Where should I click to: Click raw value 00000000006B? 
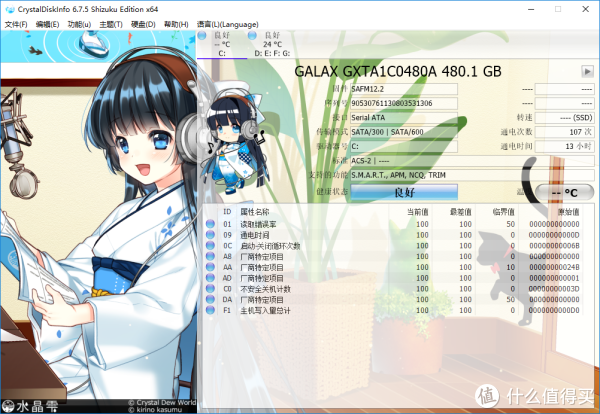click(554, 246)
